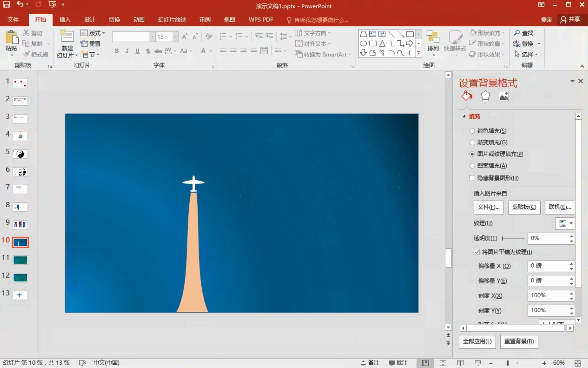Click the Save icon in the title bar

click(7, 5)
